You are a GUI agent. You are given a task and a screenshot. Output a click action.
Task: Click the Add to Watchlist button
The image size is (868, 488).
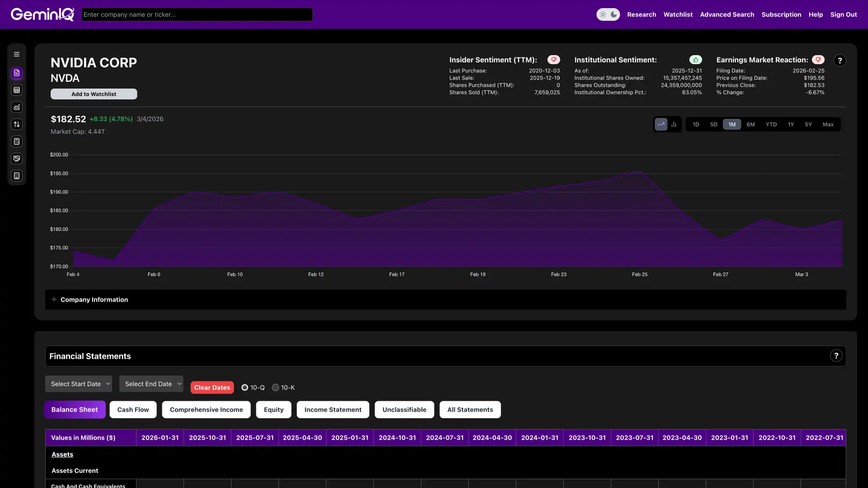pyautogui.click(x=94, y=94)
